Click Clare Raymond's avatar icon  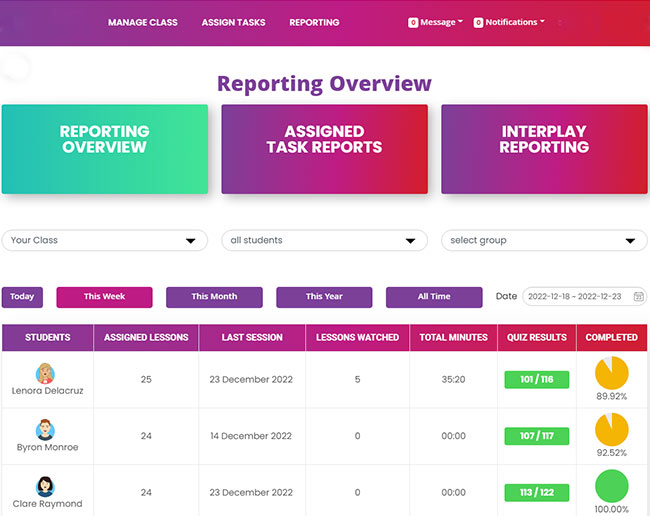[x=46, y=486]
